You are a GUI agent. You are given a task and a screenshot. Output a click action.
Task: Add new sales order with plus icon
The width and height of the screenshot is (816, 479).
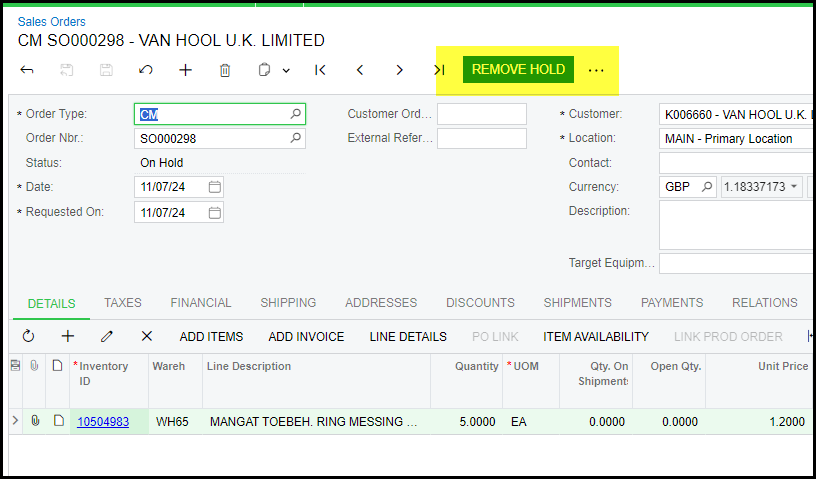pos(185,70)
